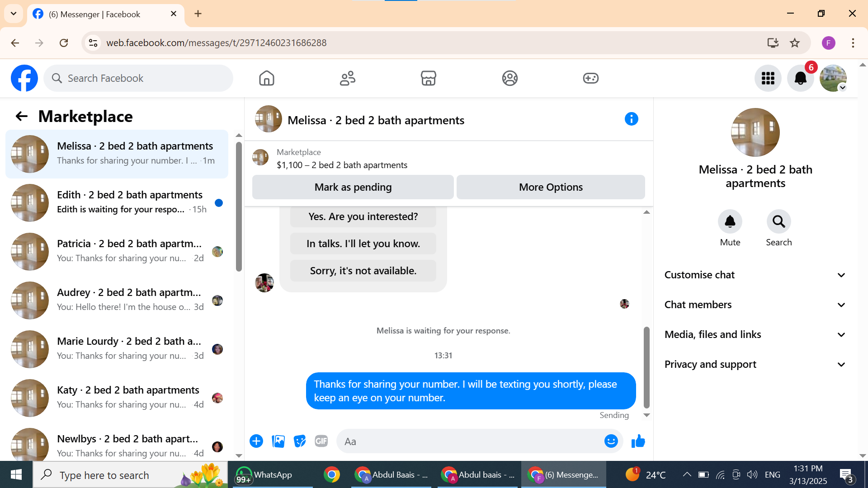
Task: Expand Media, files and links section
Action: coord(755,335)
